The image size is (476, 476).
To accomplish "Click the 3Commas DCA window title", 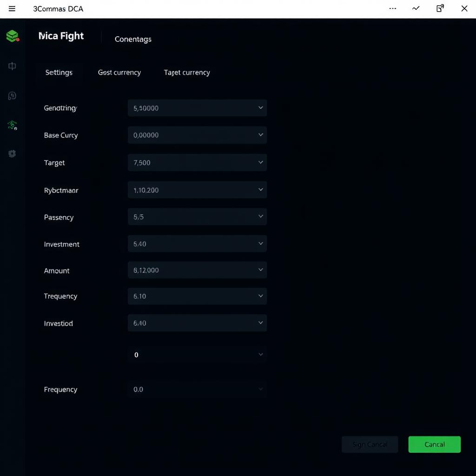I will 58,9.
